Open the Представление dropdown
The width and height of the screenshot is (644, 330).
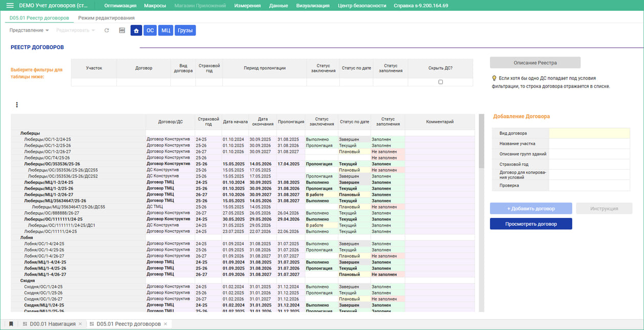(29, 31)
